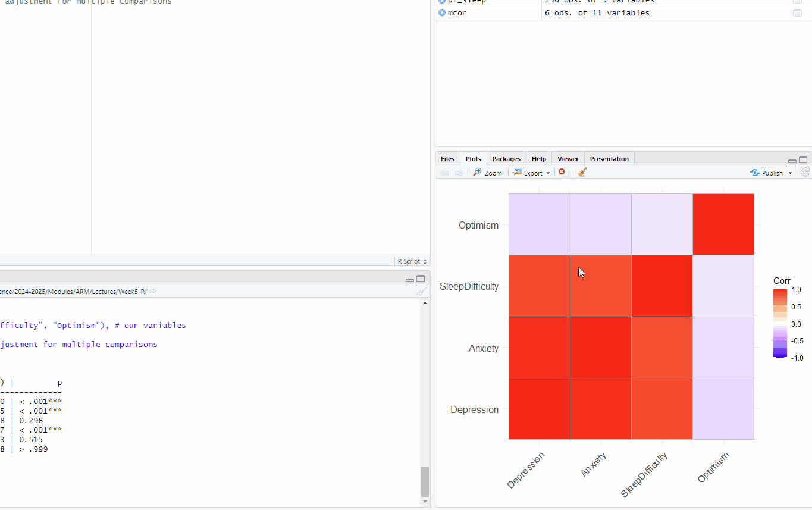The height and width of the screenshot is (510, 812).
Task: Go to next plot arrow
Action: (459, 173)
